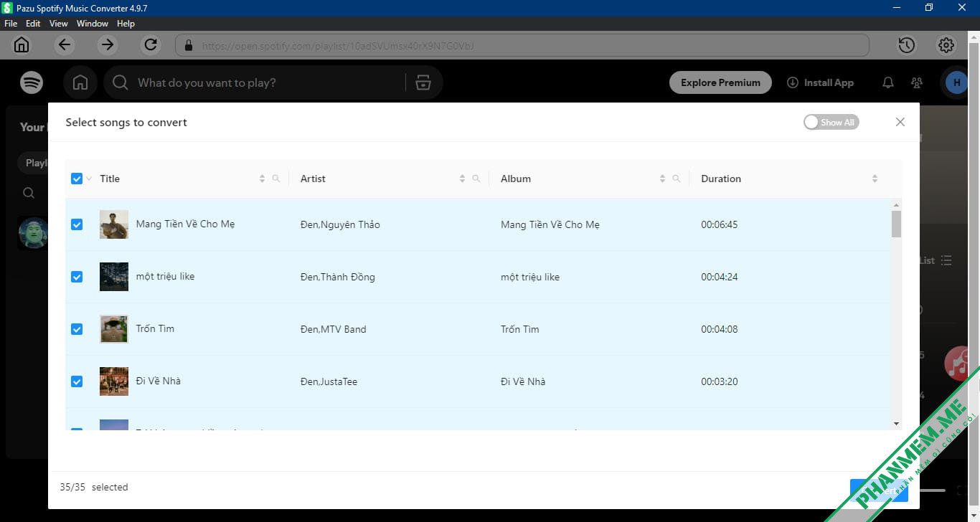This screenshot has width=980, height=522.
Task: Open the Edit menu
Action: pyautogui.click(x=33, y=24)
